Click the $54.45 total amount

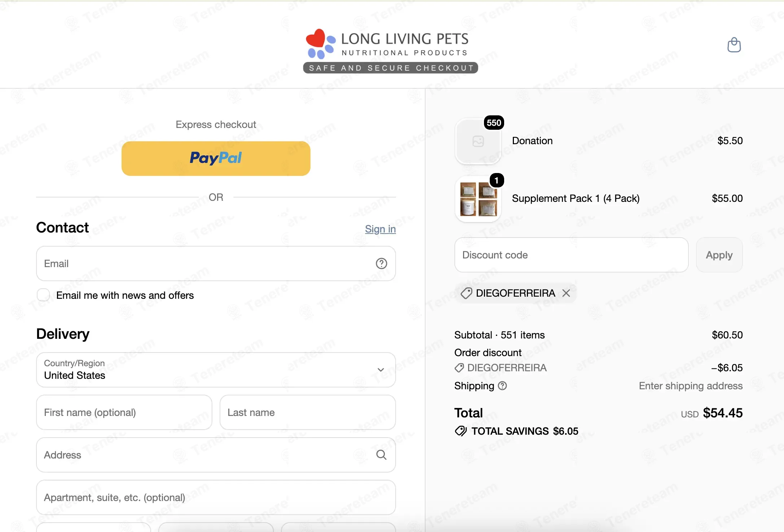point(723,413)
